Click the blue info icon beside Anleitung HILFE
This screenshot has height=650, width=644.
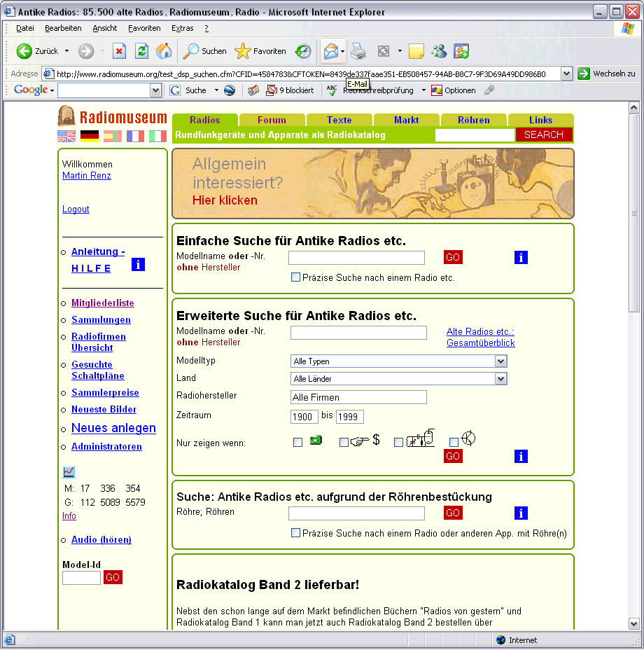pos(138,264)
